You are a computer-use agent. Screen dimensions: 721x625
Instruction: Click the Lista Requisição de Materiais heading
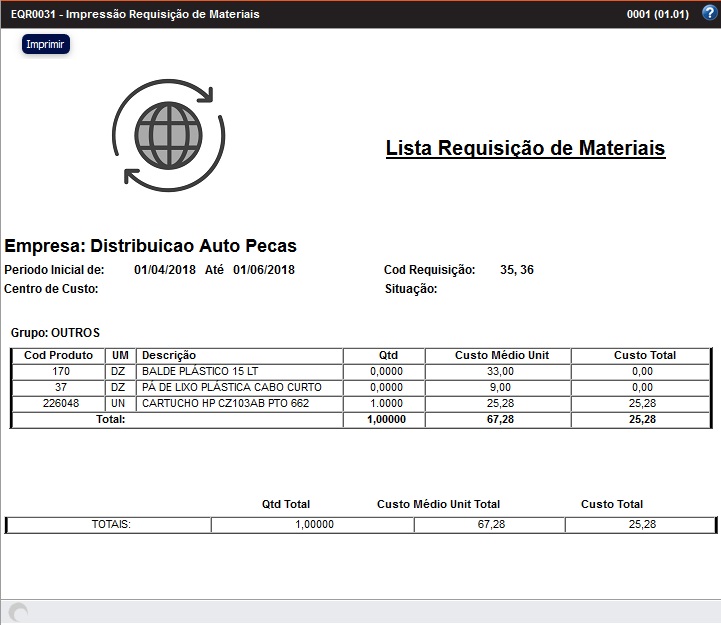tap(525, 148)
